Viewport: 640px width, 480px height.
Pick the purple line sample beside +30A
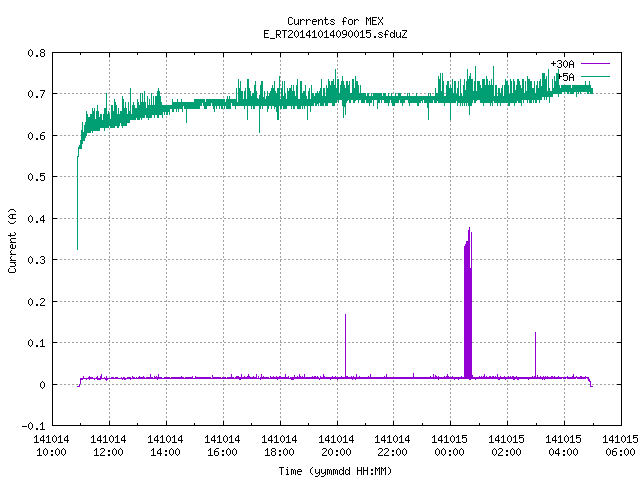point(595,64)
